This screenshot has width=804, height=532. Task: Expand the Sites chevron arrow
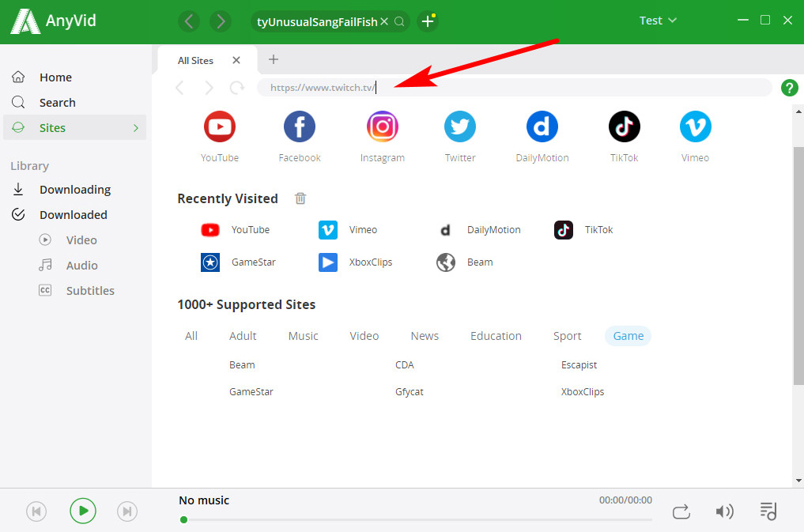(x=136, y=127)
